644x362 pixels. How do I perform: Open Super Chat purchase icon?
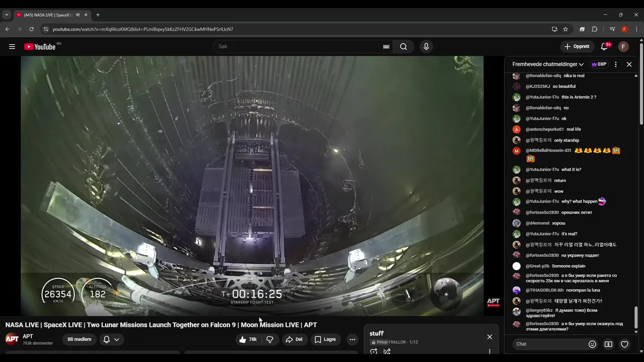pos(608,344)
